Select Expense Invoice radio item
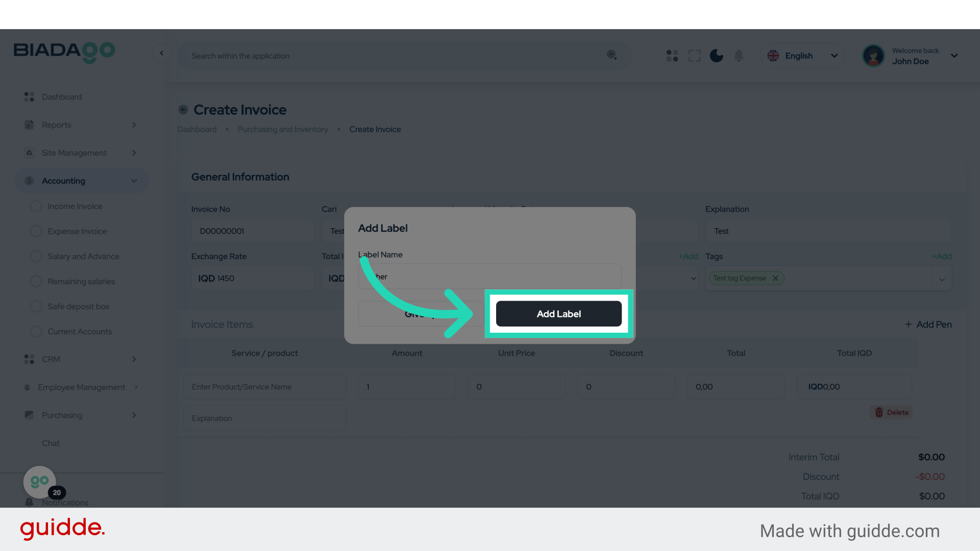 pos(36,231)
